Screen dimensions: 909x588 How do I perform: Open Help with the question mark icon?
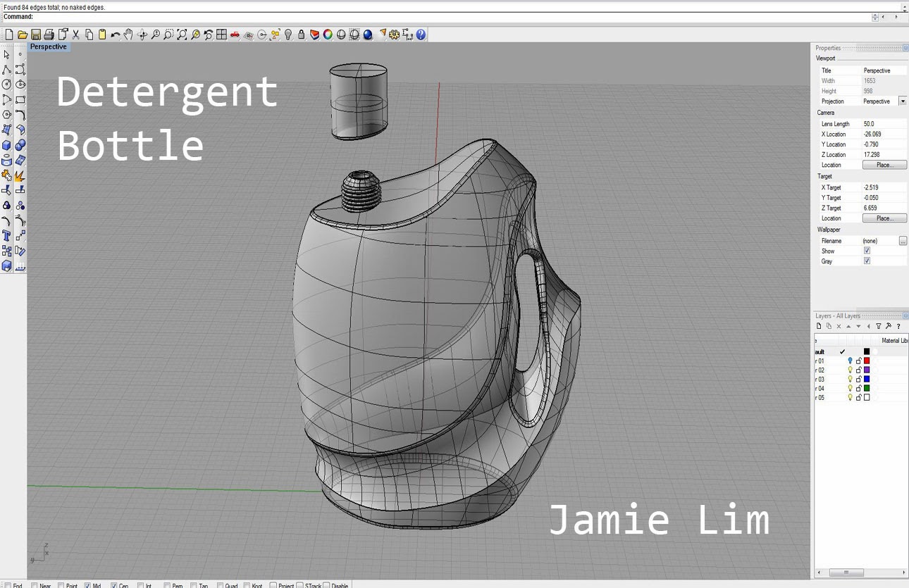pyautogui.click(x=421, y=35)
